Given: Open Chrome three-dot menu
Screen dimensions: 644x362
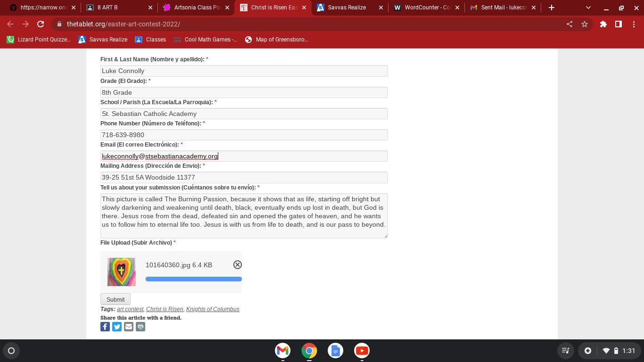Looking at the screenshot, I should tap(634, 24).
